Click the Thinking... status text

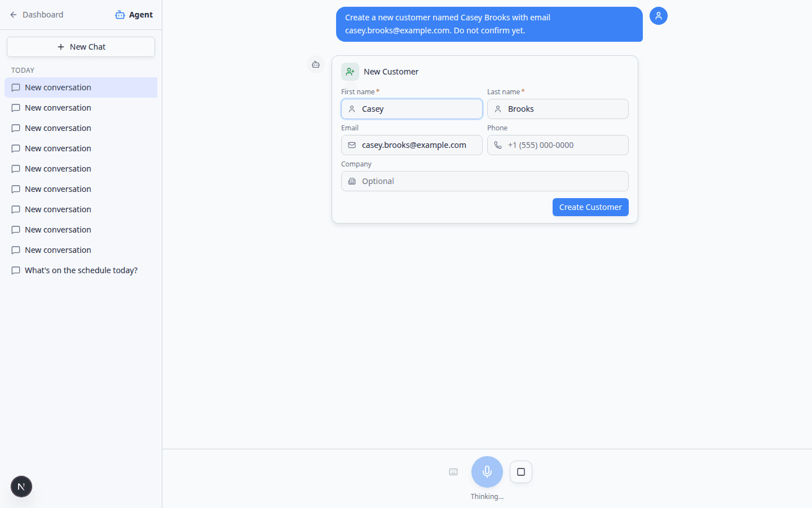487,497
